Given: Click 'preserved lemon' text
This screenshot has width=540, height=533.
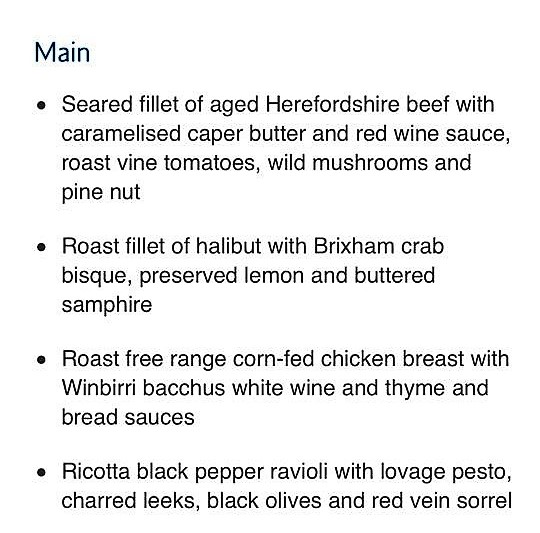Looking at the screenshot, I should (221, 276).
